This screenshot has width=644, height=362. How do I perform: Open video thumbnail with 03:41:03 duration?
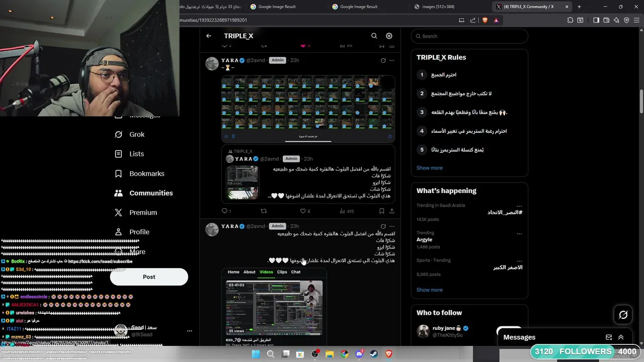click(x=274, y=308)
